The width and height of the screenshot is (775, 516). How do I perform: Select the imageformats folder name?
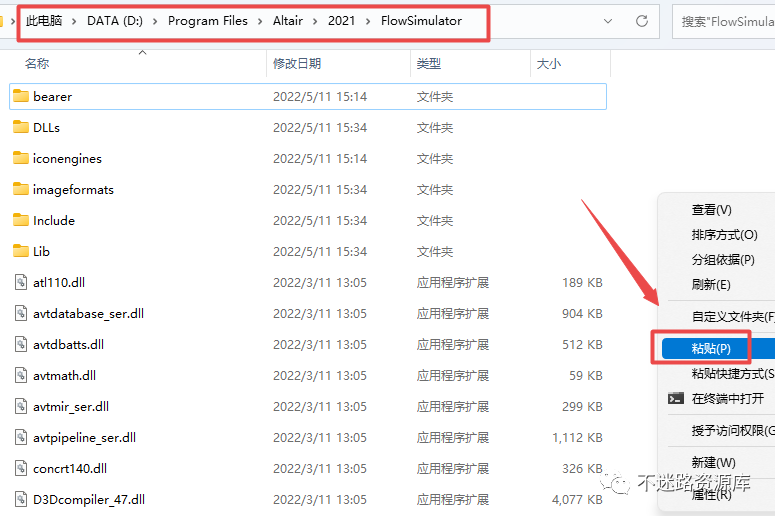pyautogui.click(x=73, y=190)
